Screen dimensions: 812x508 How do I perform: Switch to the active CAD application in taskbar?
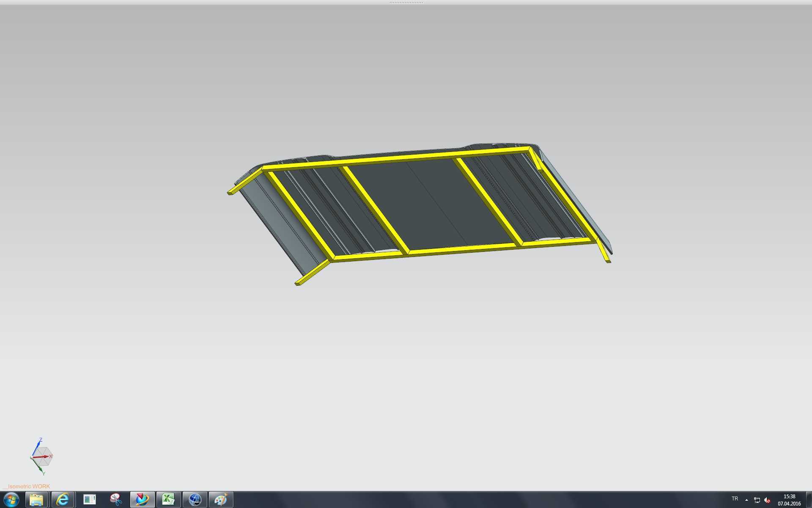coord(142,500)
